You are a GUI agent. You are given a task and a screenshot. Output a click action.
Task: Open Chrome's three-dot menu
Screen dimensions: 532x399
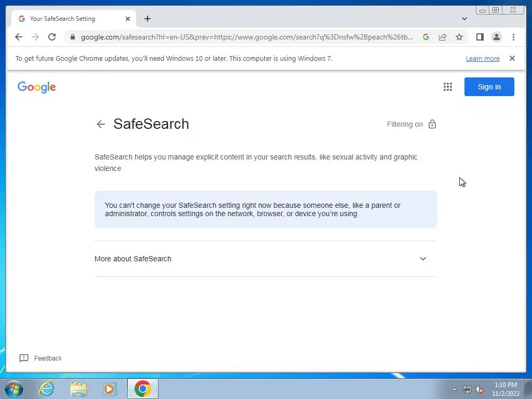point(513,37)
